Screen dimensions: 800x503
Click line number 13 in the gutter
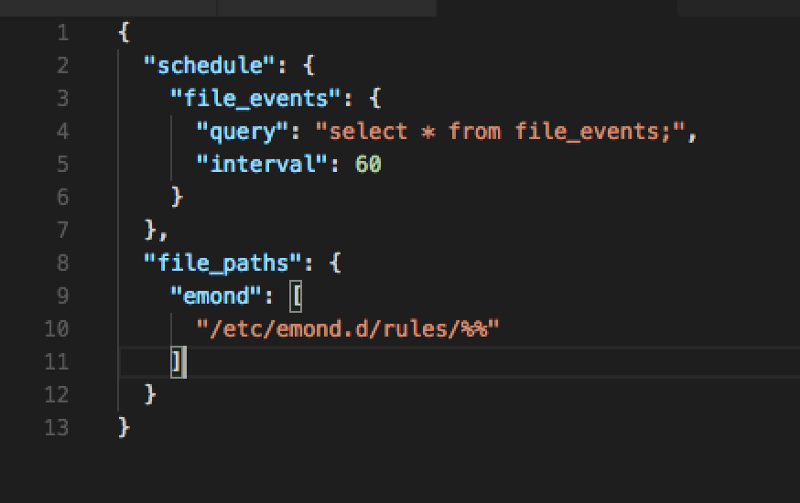click(x=57, y=427)
